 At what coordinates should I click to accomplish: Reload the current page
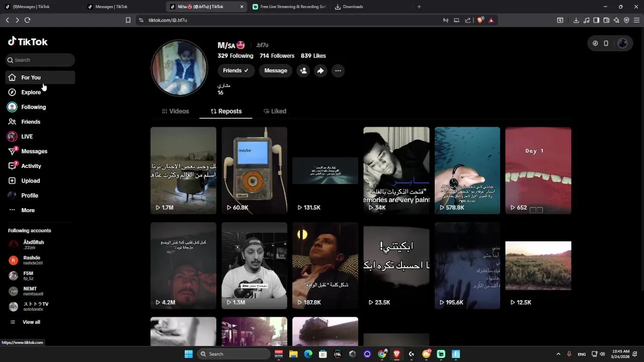click(x=27, y=20)
